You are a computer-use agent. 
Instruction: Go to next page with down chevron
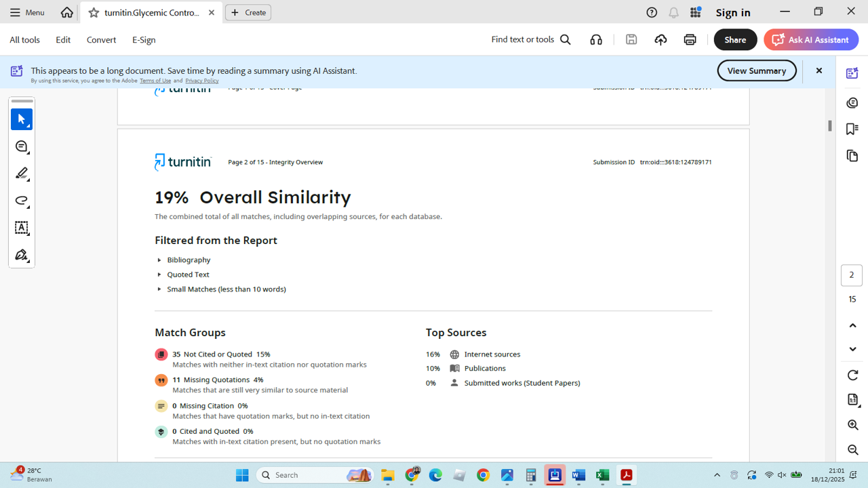852,349
